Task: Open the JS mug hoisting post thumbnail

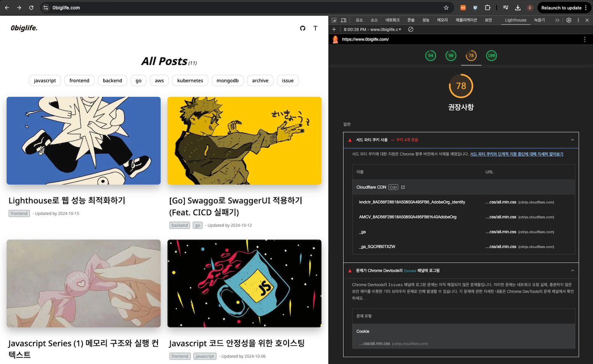Action: click(244, 283)
